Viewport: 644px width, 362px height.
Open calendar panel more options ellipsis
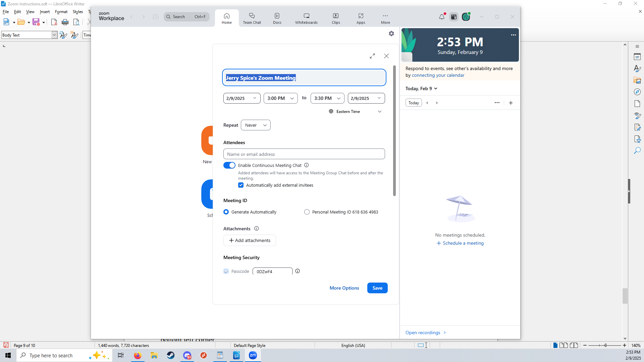[x=497, y=103]
